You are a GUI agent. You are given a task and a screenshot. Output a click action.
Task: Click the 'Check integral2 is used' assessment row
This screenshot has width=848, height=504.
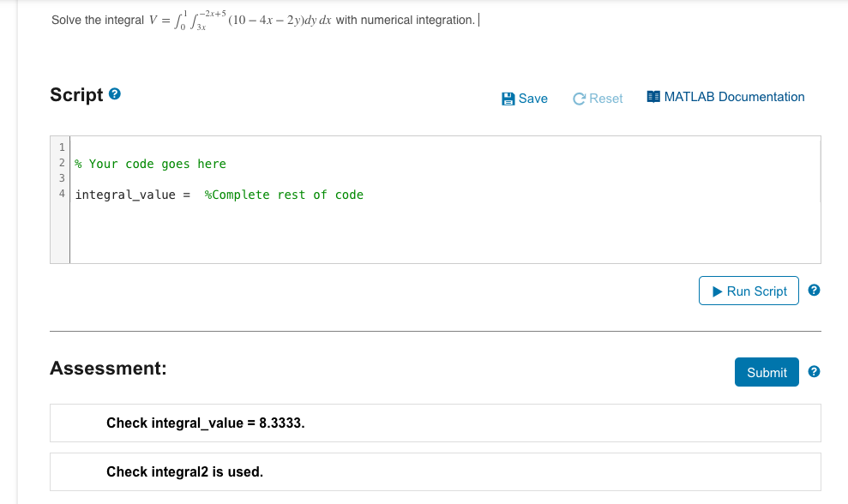185,471
